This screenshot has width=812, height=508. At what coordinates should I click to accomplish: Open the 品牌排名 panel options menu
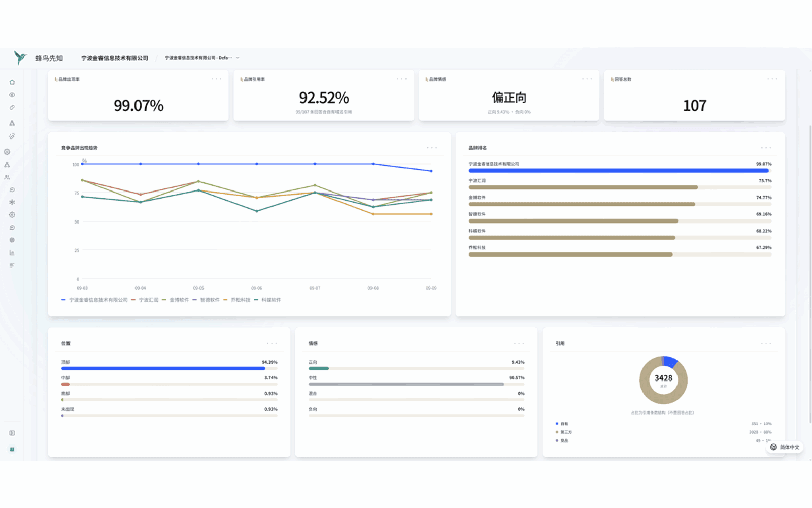[766, 148]
